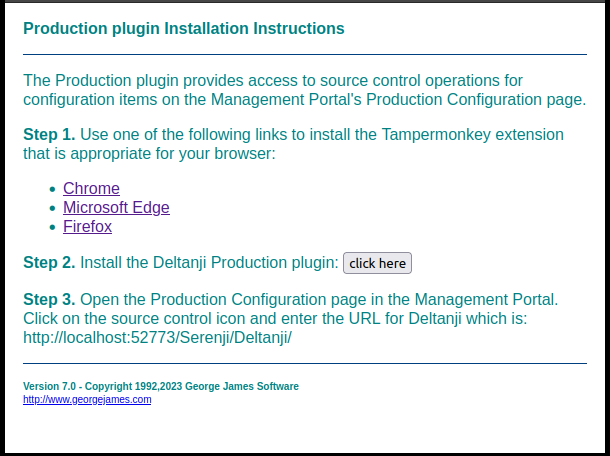610x456 pixels.
Task: Click the bullet point beside Microsoft Edge
Action: click(52, 208)
